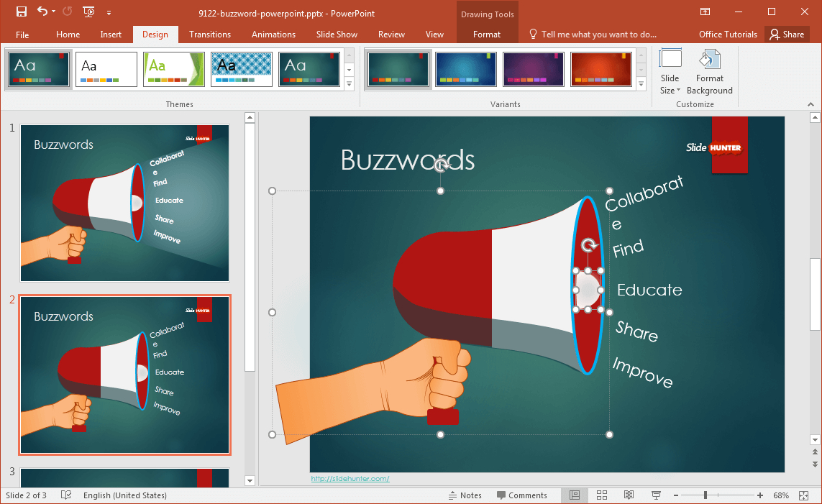The width and height of the screenshot is (822, 504).
Task: Expand the Themes gallery
Action: (350, 85)
